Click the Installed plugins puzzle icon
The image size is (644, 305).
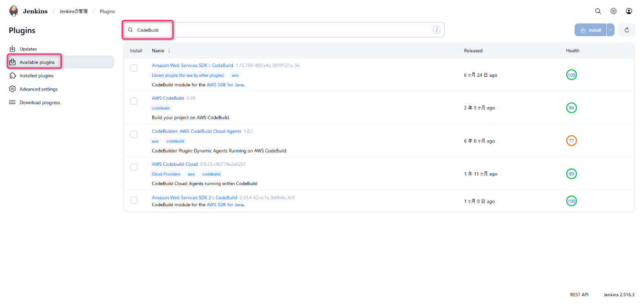(13, 76)
